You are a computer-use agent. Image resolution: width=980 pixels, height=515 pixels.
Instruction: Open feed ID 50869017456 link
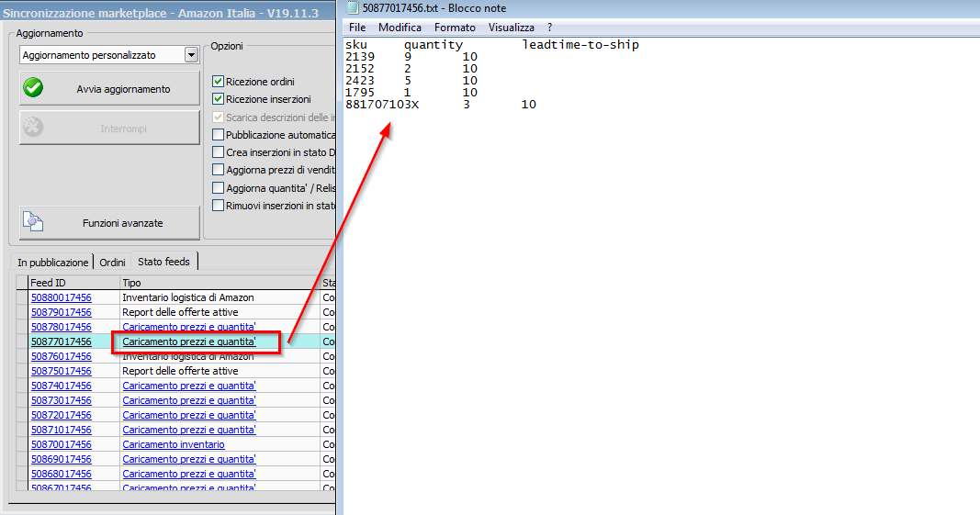coord(62,459)
